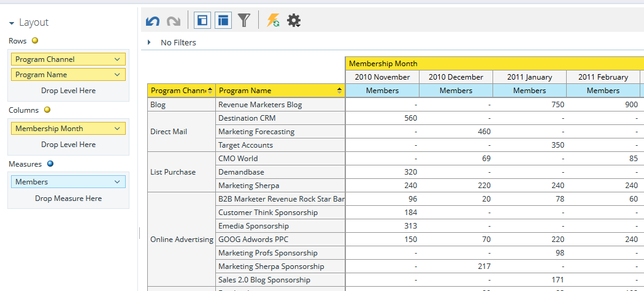This screenshot has height=291, width=644.
Task: Open the gear settings menu
Action: (294, 20)
